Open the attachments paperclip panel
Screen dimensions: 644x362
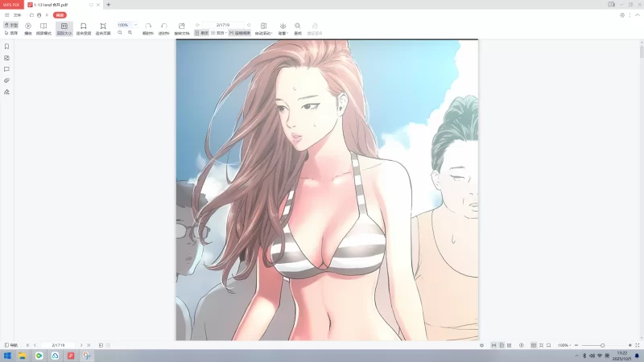[x=6, y=80]
